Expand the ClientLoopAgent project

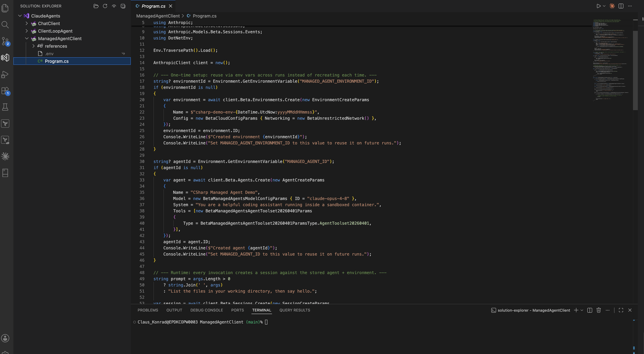tap(27, 31)
